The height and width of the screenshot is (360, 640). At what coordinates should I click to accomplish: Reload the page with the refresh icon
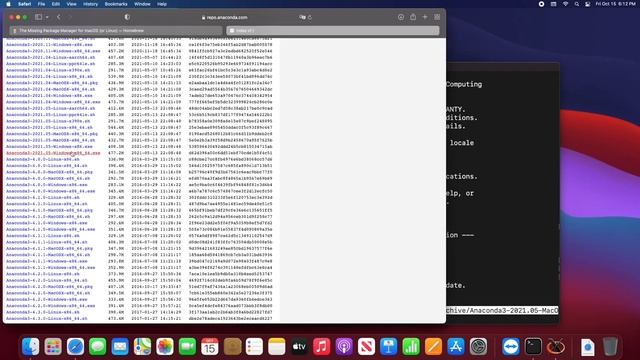coord(310,18)
